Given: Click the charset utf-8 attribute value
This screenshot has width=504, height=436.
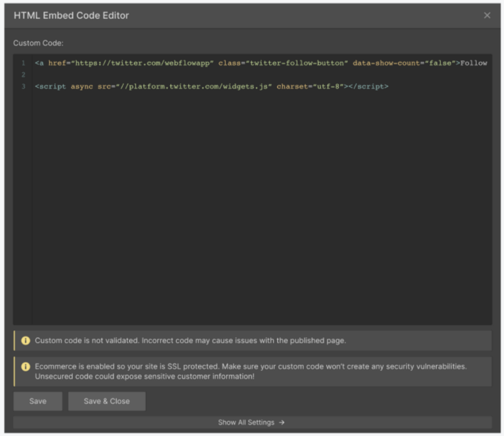Looking at the screenshot, I should [x=328, y=86].
